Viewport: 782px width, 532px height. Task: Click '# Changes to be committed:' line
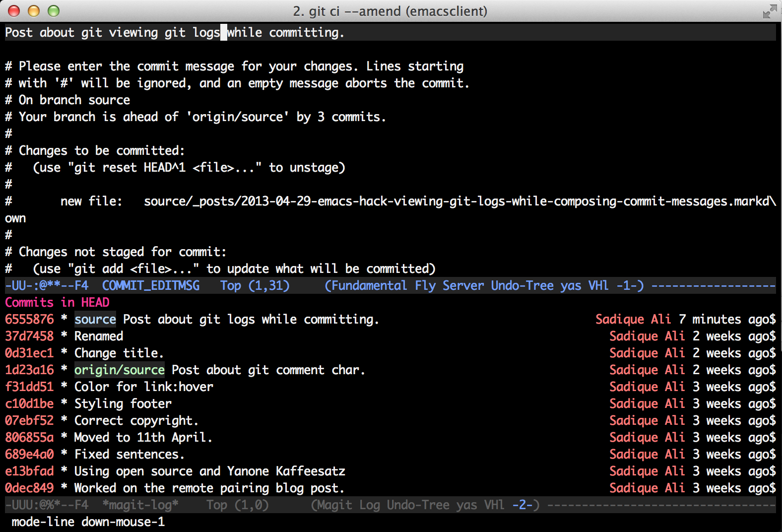pyautogui.click(x=95, y=150)
